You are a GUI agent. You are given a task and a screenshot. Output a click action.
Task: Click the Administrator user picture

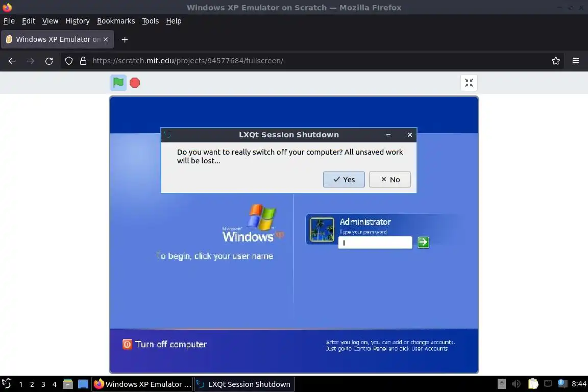coord(322,230)
